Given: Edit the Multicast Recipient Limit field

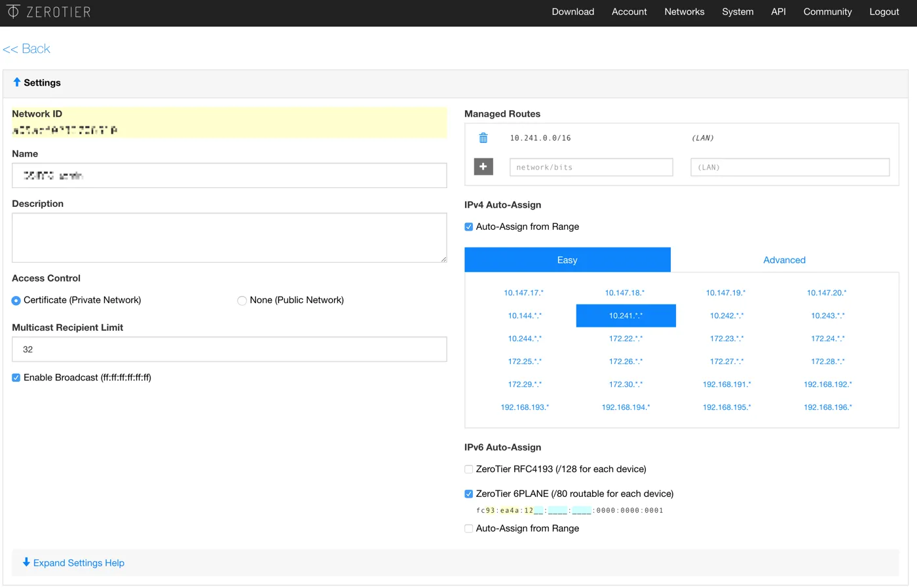Looking at the screenshot, I should click(x=229, y=349).
